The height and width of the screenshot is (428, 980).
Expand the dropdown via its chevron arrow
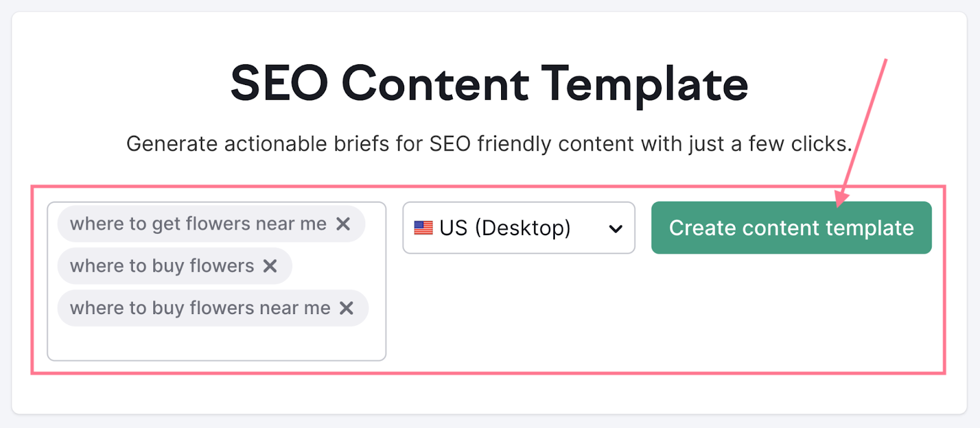(616, 228)
